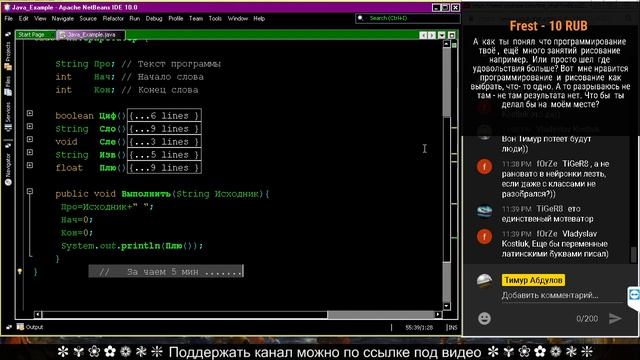Click the chat panel scrollbar thumb
640x360 pixels.
pyautogui.click(x=633, y=255)
